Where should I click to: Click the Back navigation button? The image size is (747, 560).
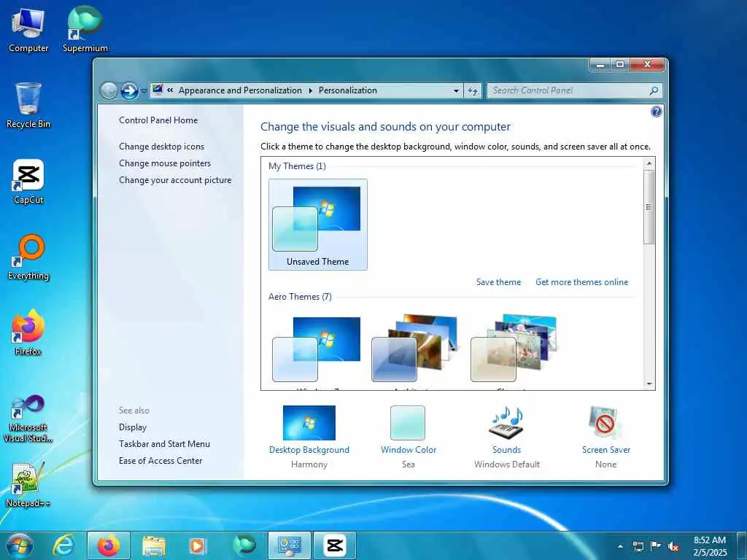click(x=109, y=90)
